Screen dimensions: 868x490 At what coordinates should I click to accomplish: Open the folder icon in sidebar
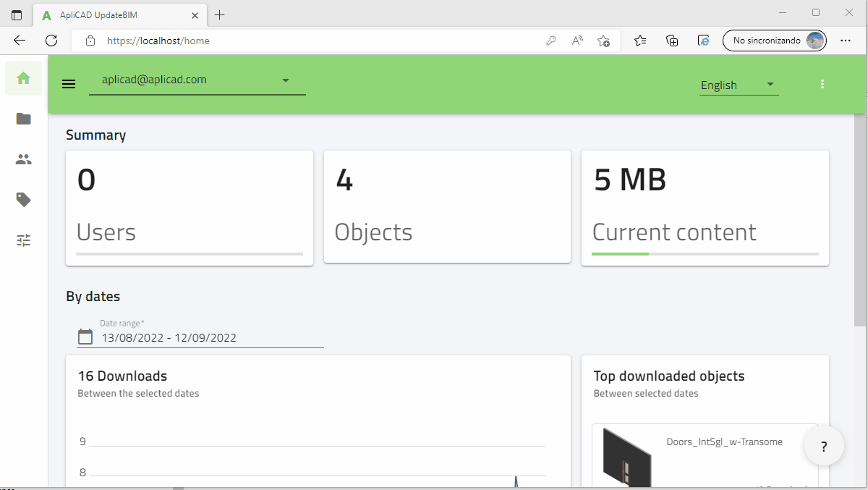point(23,119)
